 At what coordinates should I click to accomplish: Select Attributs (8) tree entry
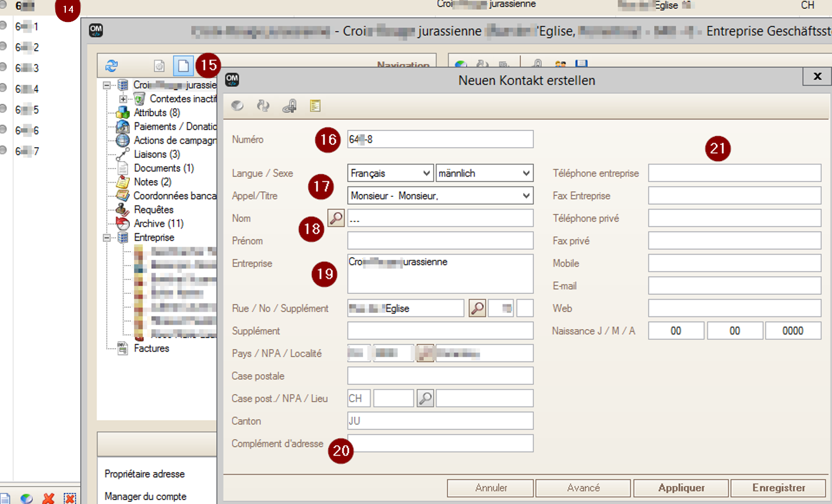157,113
